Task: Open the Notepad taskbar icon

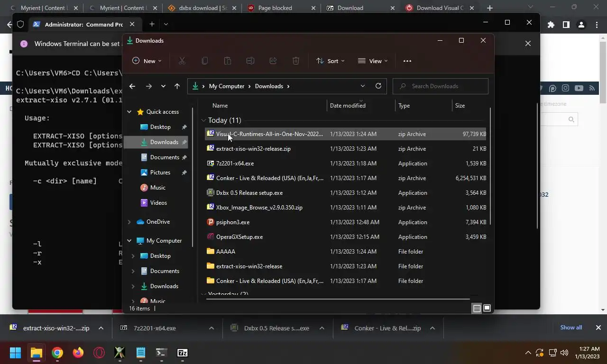Action: (141, 353)
